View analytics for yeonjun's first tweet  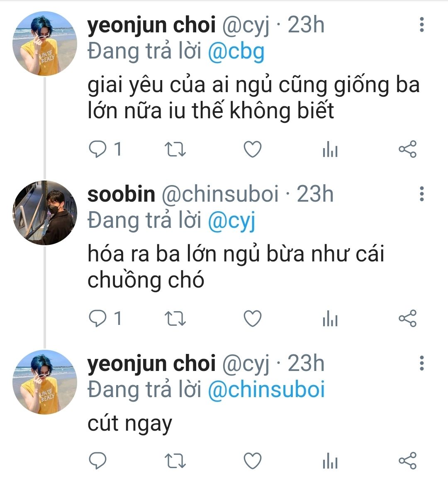pyautogui.click(x=330, y=150)
